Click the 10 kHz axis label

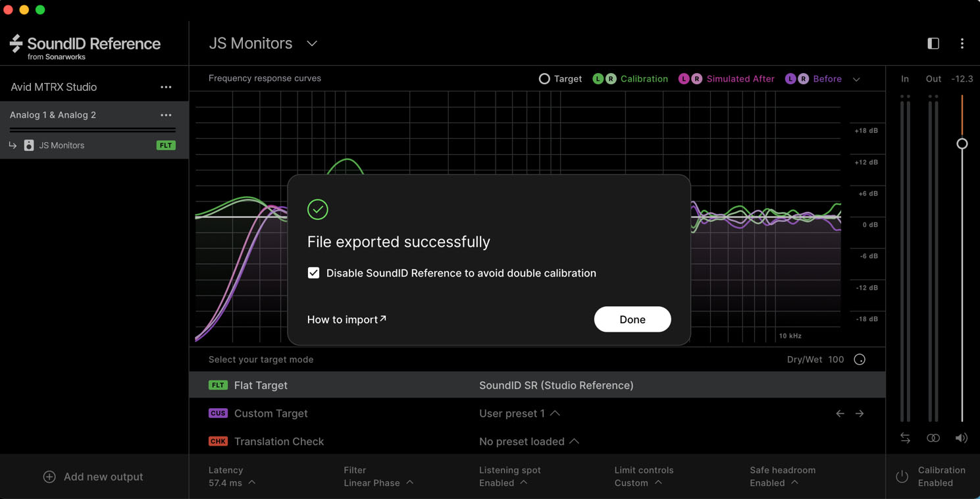[790, 336]
